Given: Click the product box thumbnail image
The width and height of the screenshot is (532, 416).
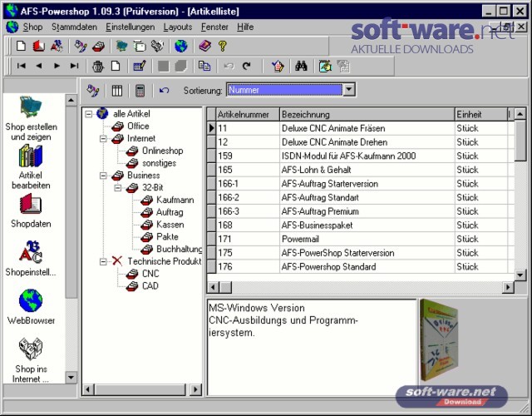Looking at the screenshot, I should (x=439, y=340).
